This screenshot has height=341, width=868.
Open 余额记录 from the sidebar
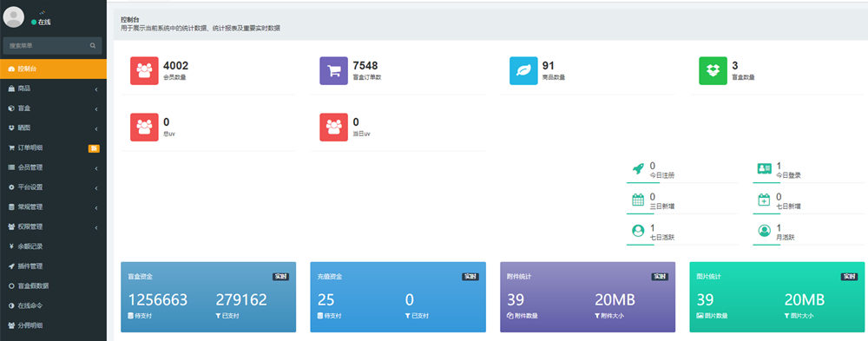tap(53, 246)
